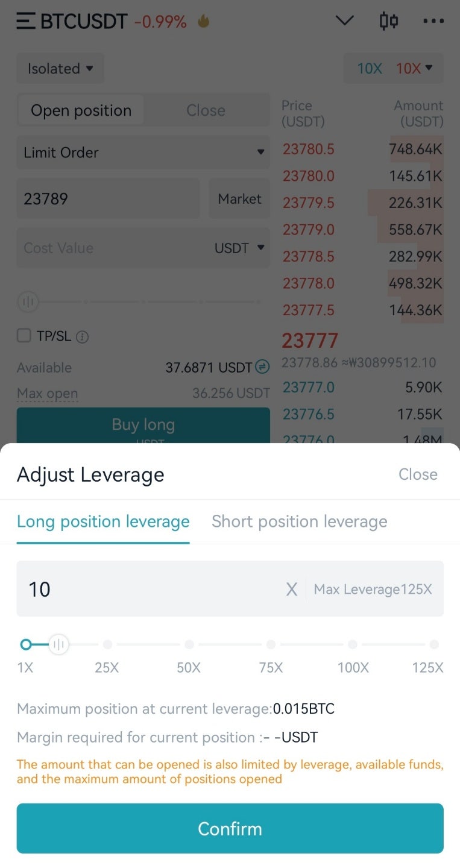Screen dimensions: 460x868
Task: Set leverage slider to 50X mark
Action: click(x=189, y=645)
